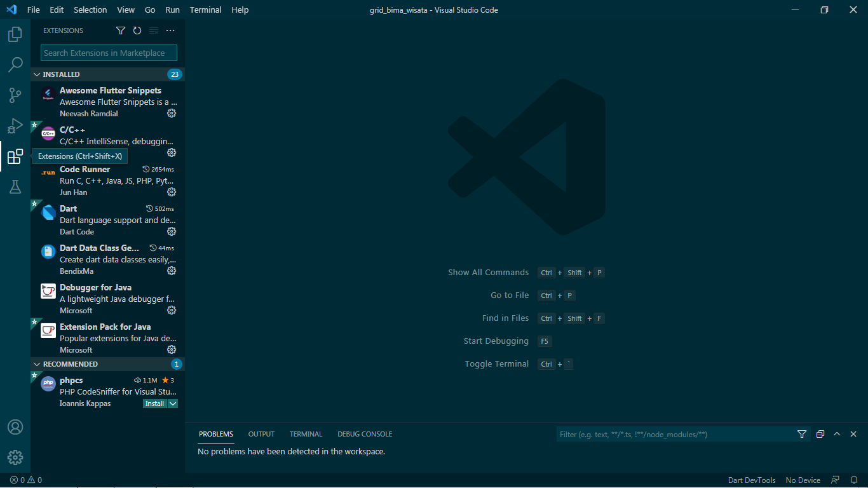Viewport: 868px width, 488px height.
Task: Switch to the DEBUG CONSOLE tab
Action: tap(365, 434)
